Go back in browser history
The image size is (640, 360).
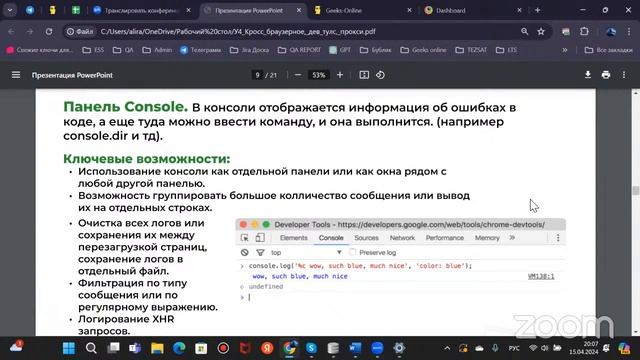pyautogui.click(x=11, y=31)
